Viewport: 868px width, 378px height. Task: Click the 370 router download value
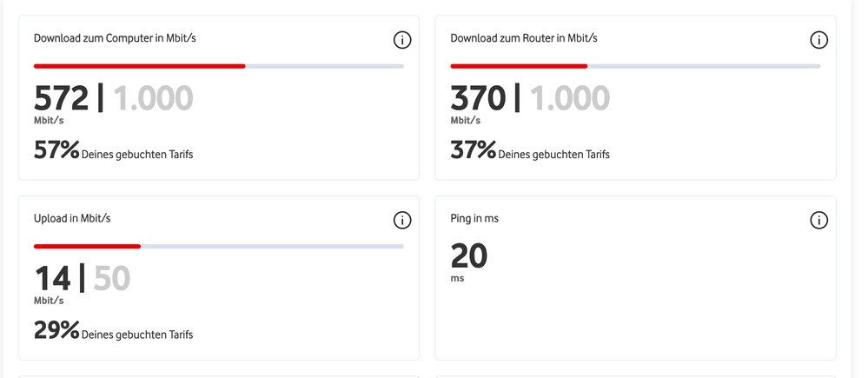[478, 98]
